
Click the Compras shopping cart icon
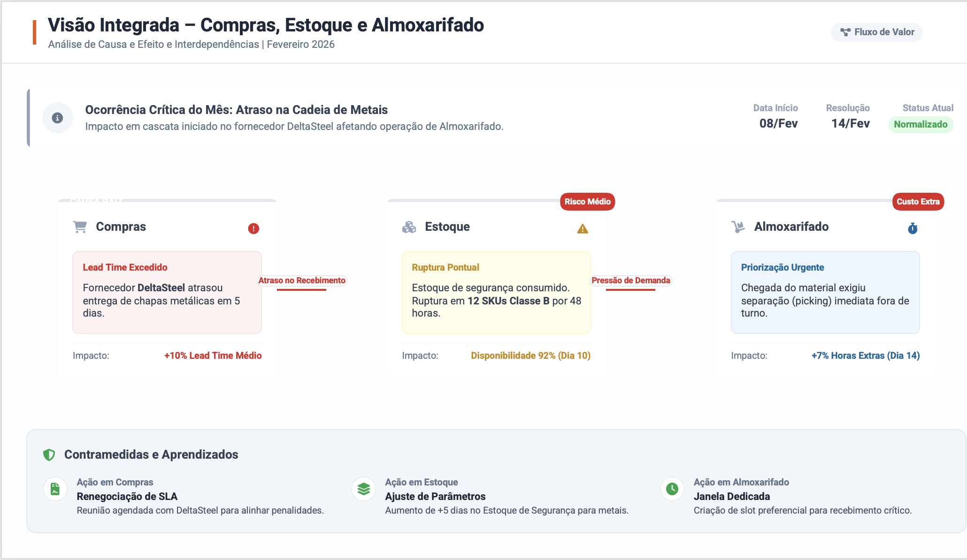pos(80,227)
